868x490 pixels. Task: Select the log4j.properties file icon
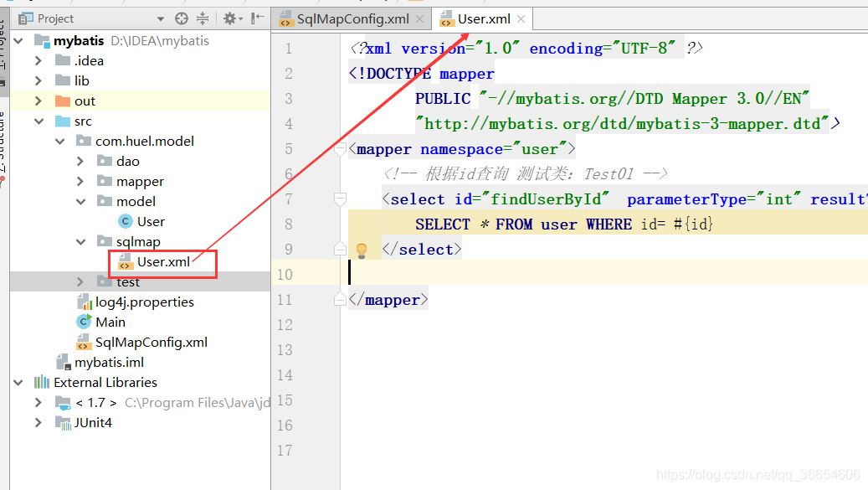(85, 302)
